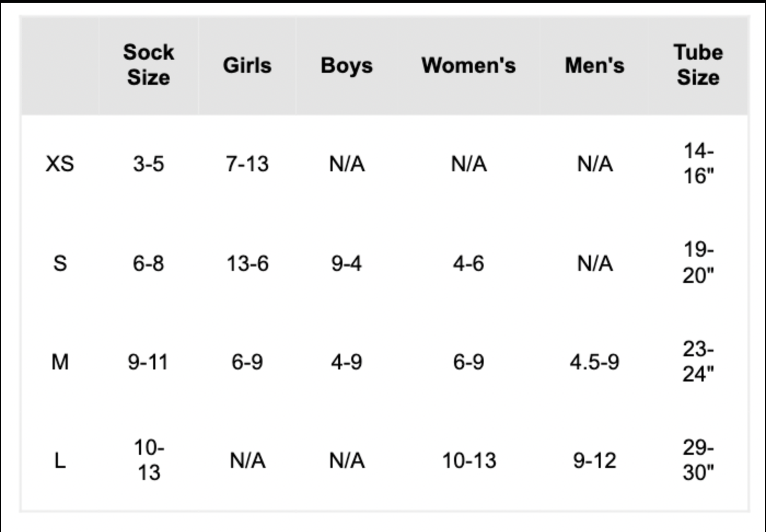
Task: Select the S row label
Action: [60, 263]
